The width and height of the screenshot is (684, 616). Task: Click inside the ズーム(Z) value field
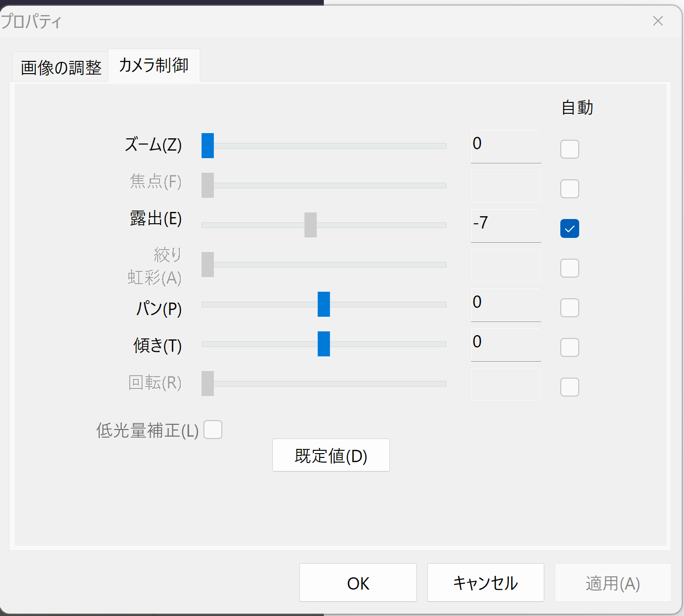[506, 146]
